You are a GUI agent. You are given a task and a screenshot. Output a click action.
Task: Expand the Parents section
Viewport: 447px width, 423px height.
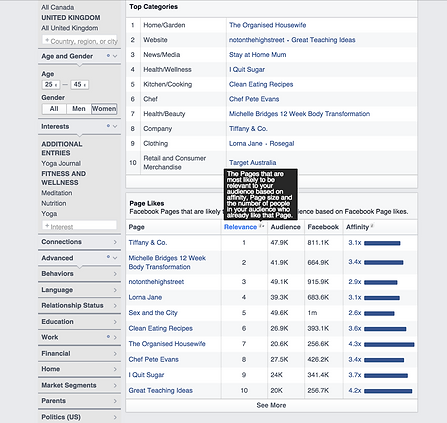[79, 401]
